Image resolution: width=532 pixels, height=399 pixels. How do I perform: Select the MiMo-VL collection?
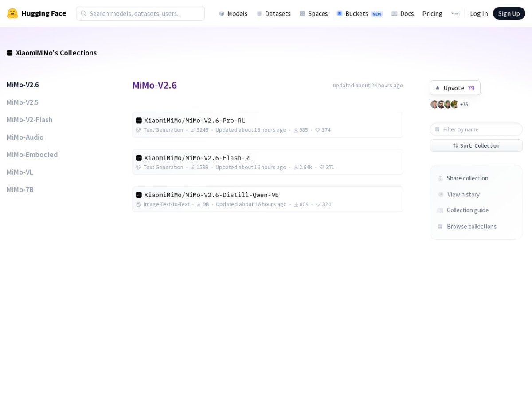[x=20, y=172]
